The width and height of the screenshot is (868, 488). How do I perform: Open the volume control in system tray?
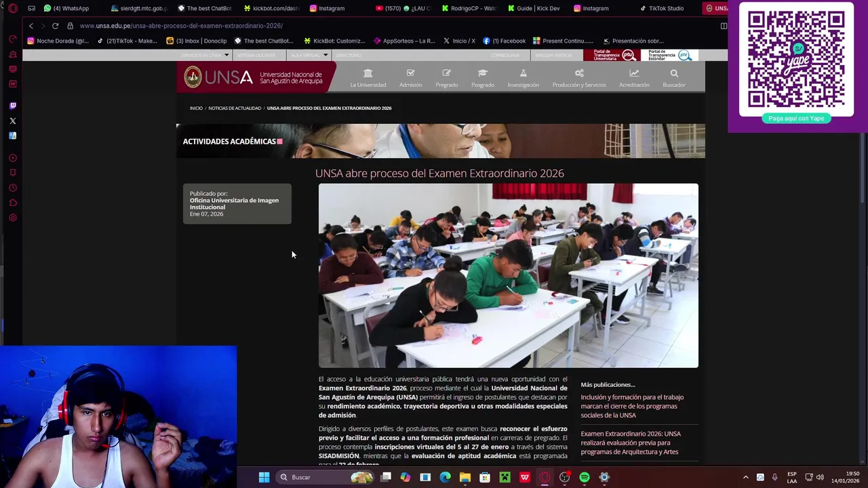(x=820, y=477)
